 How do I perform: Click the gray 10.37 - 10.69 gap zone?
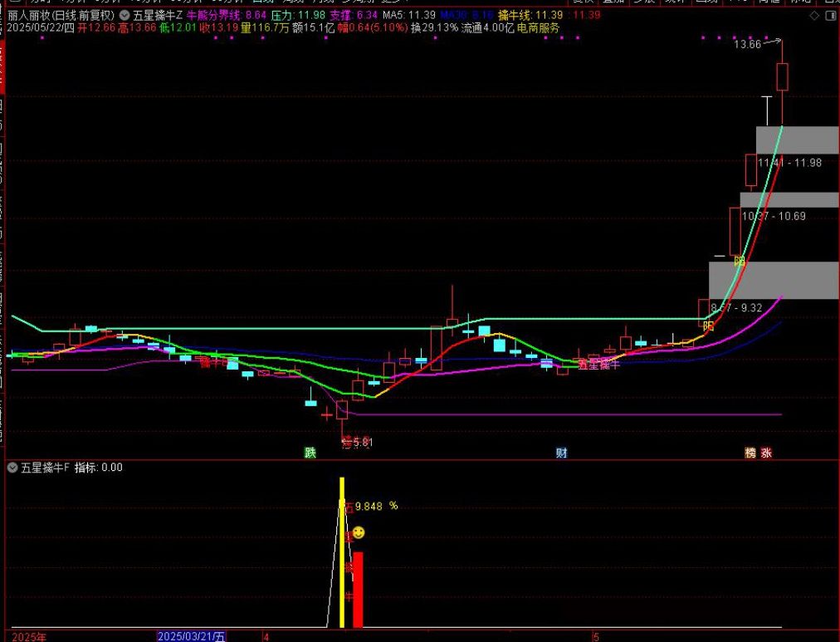(x=789, y=199)
